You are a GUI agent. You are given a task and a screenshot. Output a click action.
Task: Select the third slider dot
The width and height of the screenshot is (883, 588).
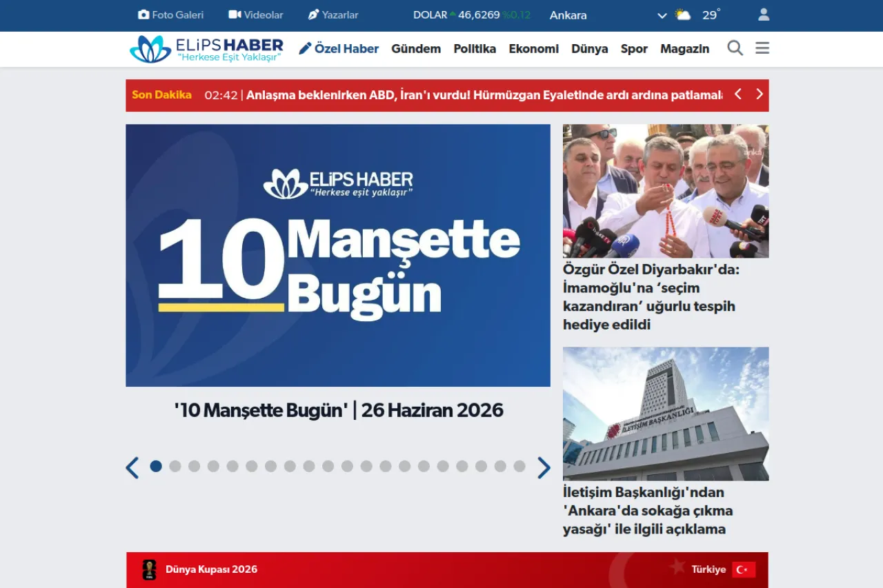(x=195, y=466)
